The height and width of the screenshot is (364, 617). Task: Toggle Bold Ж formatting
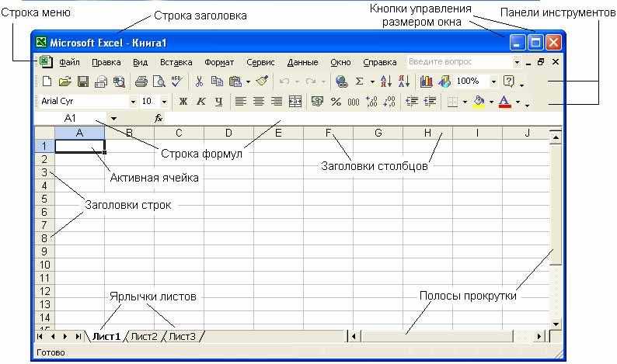(x=183, y=102)
